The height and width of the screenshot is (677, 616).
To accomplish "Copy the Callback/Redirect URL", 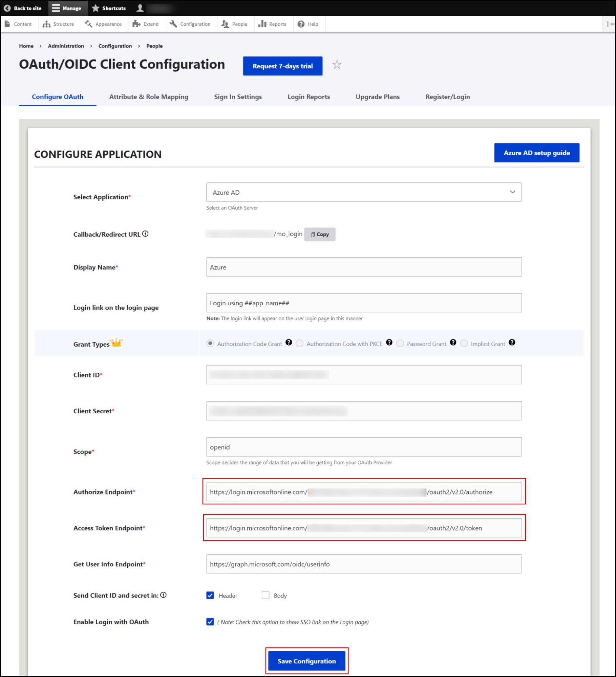I will (x=320, y=234).
